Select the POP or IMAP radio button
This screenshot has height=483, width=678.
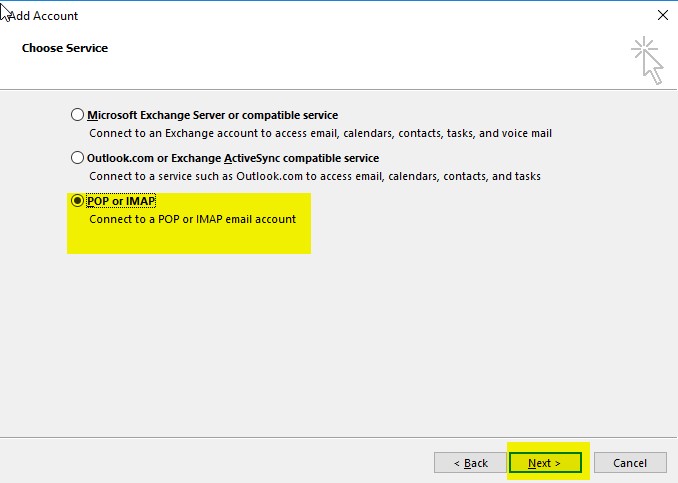pos(78,201)
